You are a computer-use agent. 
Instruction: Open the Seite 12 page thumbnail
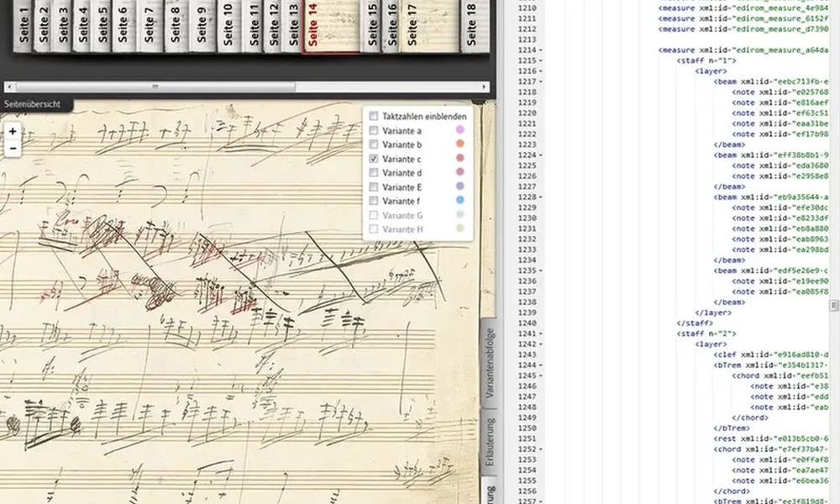[272, 26]
